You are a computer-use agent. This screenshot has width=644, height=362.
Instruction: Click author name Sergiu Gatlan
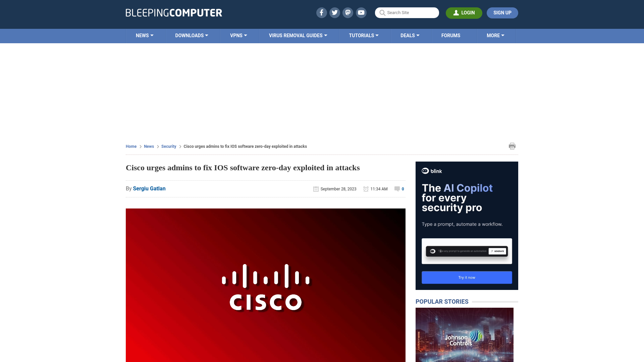coord(149,188)
